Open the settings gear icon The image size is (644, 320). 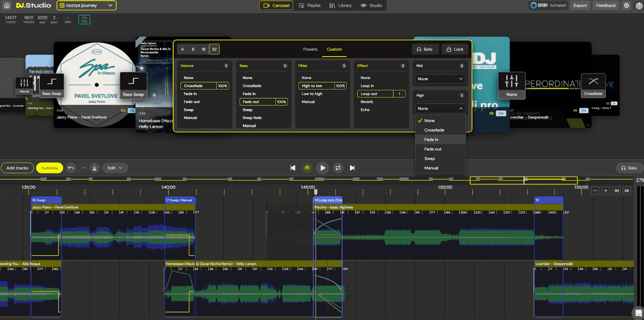pos(626,6)
